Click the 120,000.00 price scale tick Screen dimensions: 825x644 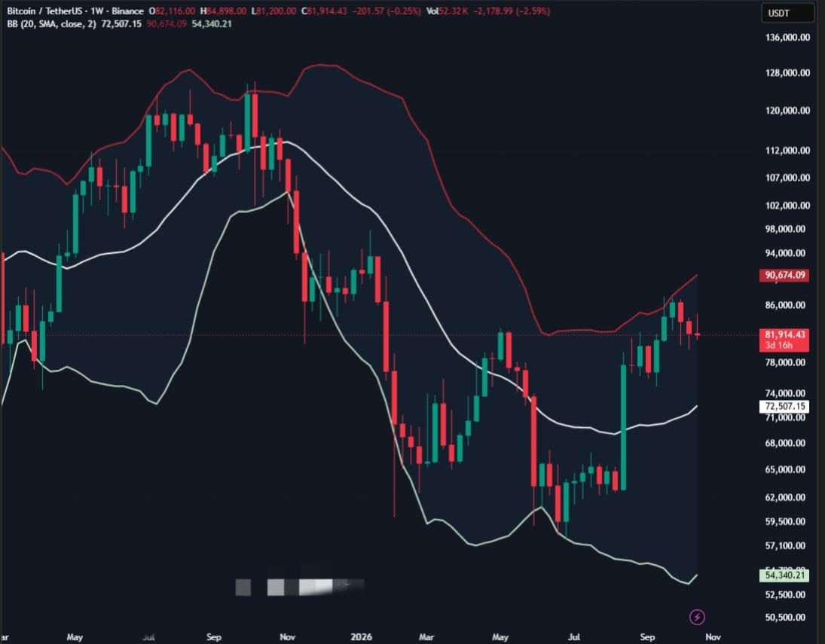[787, 111]
